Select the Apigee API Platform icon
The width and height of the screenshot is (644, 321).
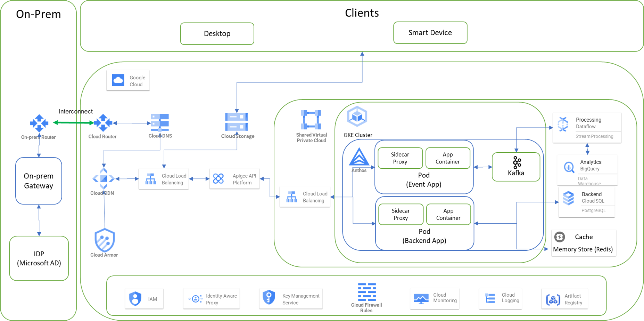pyautogui.click(x=218, y=179)
